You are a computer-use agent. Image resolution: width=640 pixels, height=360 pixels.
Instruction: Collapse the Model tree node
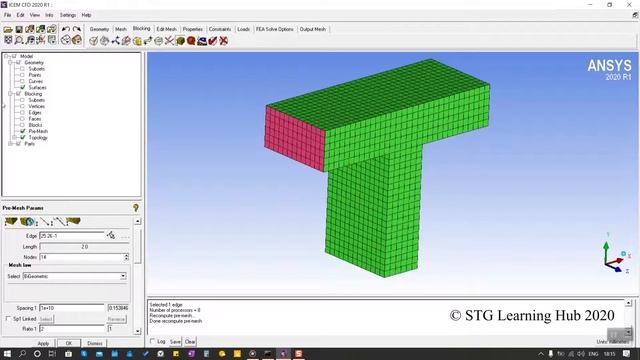tap(6, 56)
